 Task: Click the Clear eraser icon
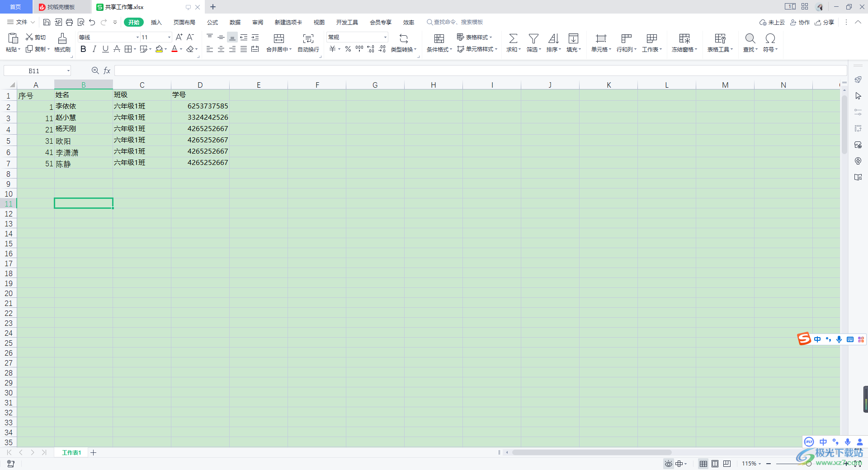coord(190,49)
